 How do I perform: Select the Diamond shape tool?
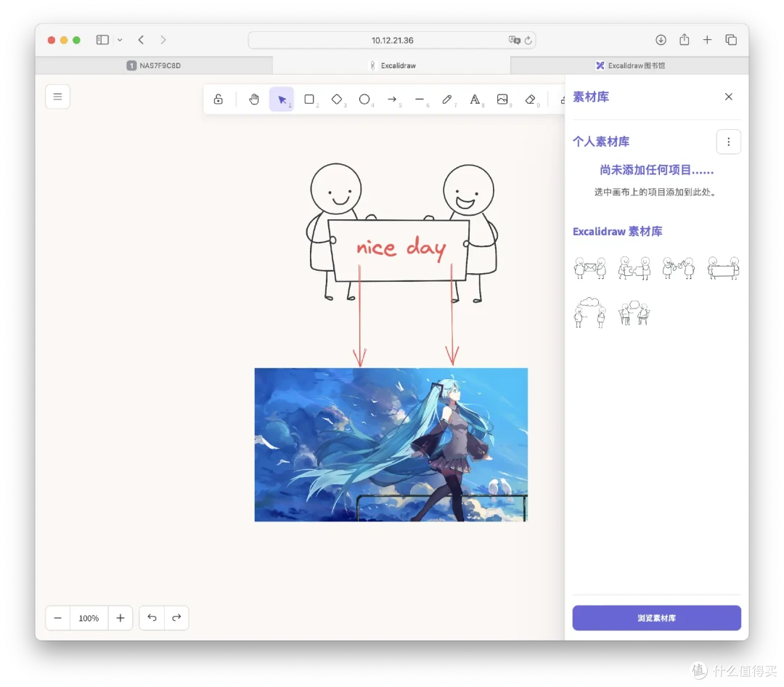337,99
